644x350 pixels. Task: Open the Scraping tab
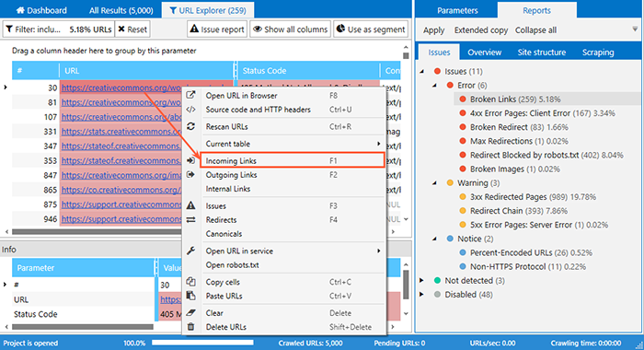click(598, 52)
